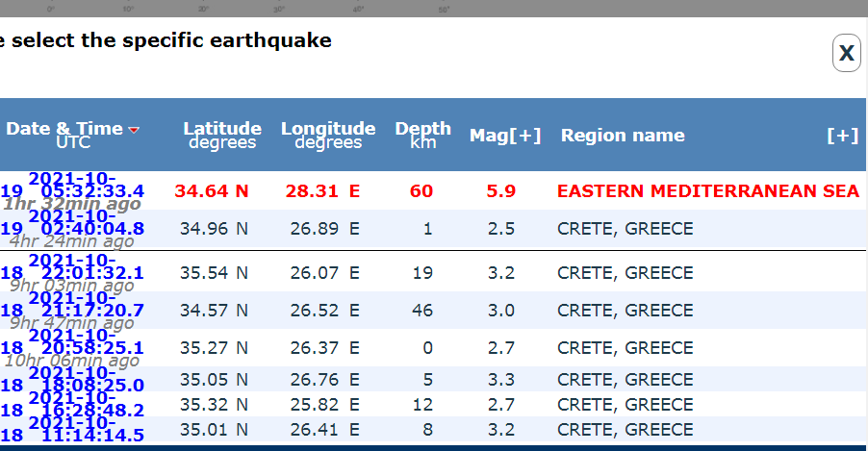This screenshot has width=868, height=451.
Task: Select CRETE, GREECE row with magnitude 3.0
Action: click(625, 311)
